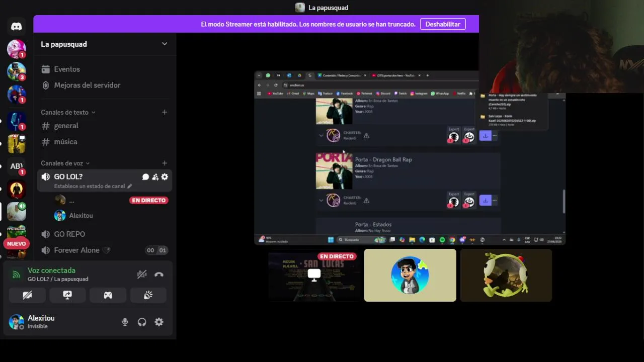Click Establece un estado de canal
The height and width of the screenshot is (362, 644).
tap(90, 186)
